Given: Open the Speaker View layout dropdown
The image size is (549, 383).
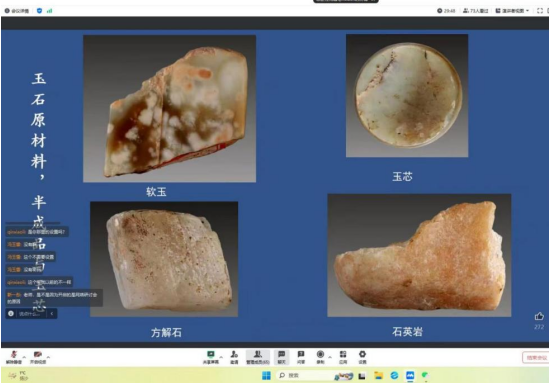Looking at the screenshot, I should 512,11.
